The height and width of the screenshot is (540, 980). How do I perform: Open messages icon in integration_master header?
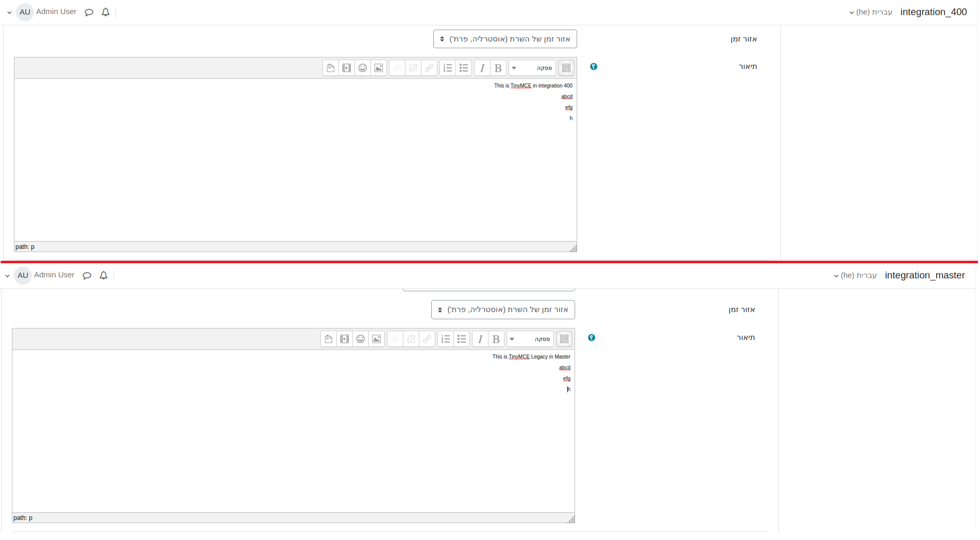(x=87, y=275)
